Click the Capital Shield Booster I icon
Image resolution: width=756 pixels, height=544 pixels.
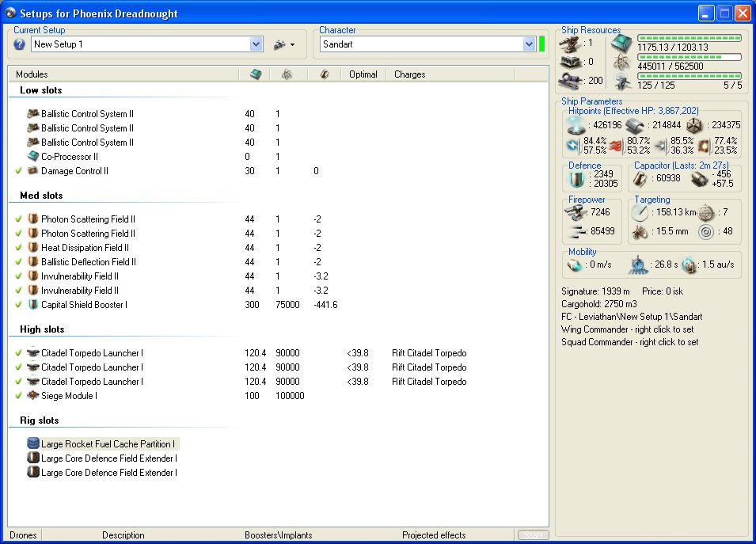tap(33, 305)
